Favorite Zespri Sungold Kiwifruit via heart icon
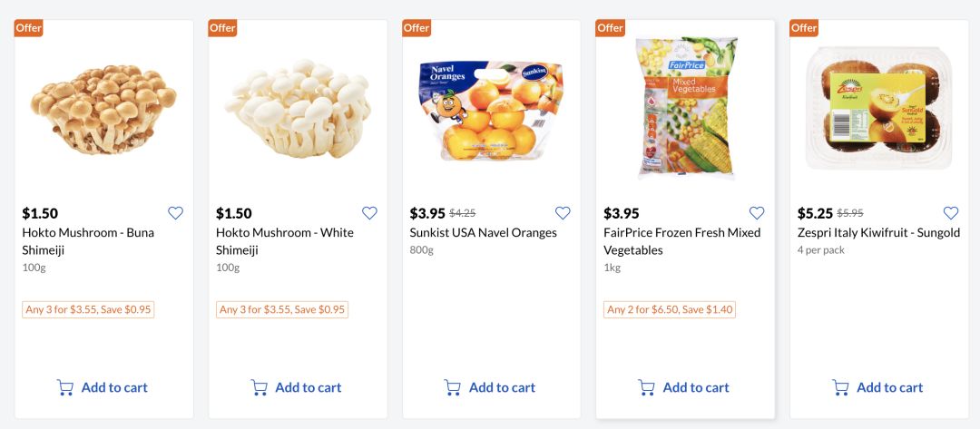The height and width of the screenshot is (429, 980). click(951, 213)
